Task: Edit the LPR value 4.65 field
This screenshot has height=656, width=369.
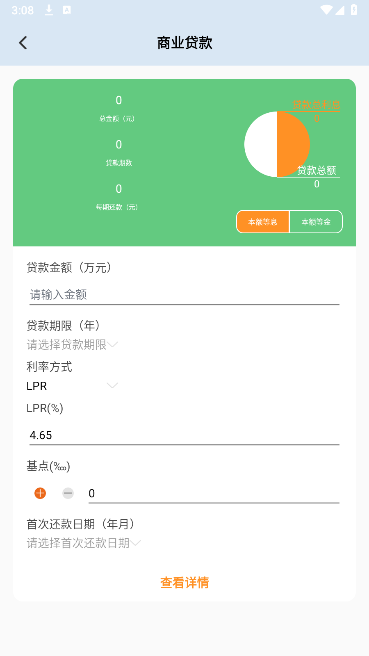Action: (184, 435)
